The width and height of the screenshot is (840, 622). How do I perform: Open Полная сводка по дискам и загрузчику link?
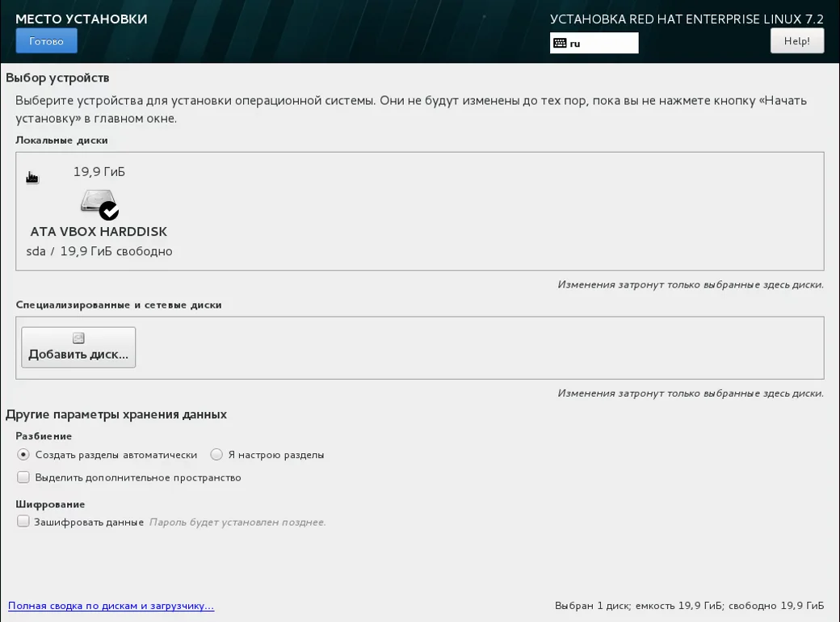[111, 606]
